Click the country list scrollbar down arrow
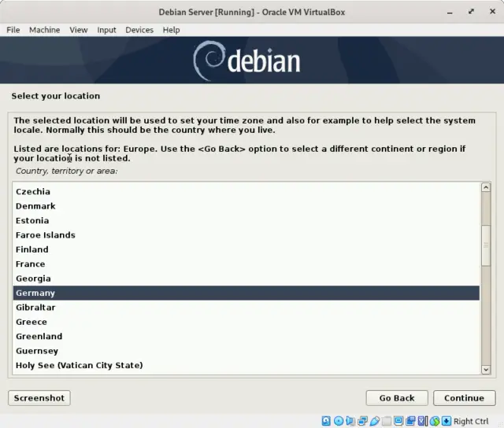Screen dimensions: 504x428 tap(486, 370)
